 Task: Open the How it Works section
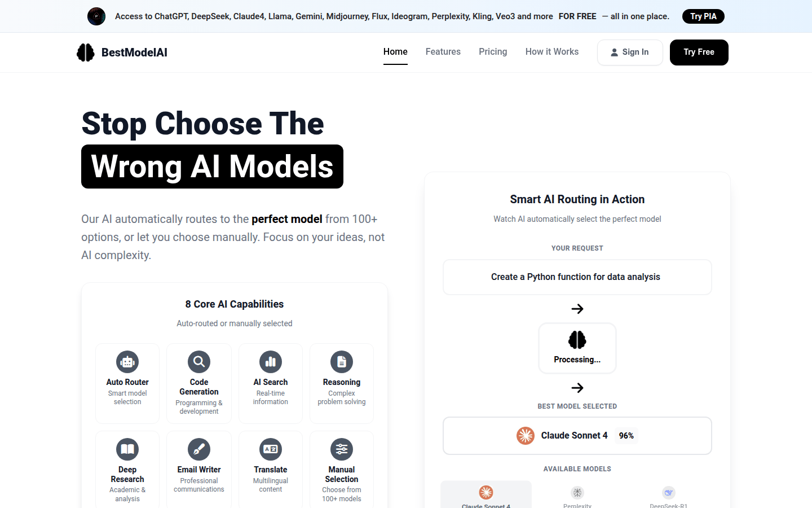click(x=552, y=52)
